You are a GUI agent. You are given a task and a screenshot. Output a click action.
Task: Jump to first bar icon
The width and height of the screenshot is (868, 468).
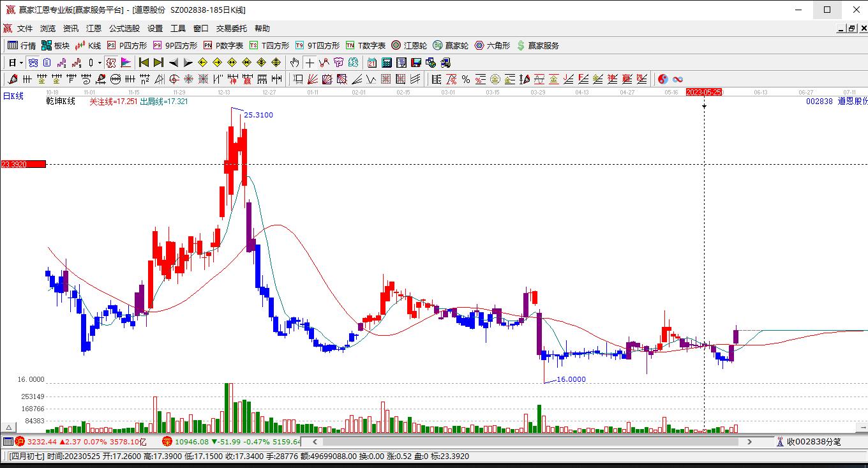(144, 63)
